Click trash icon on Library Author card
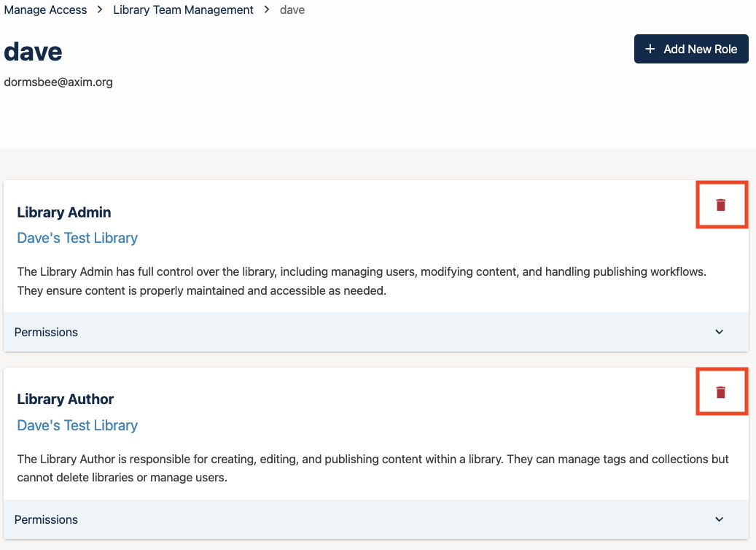This screenshot has height=550, width=756. coord(721,392)
